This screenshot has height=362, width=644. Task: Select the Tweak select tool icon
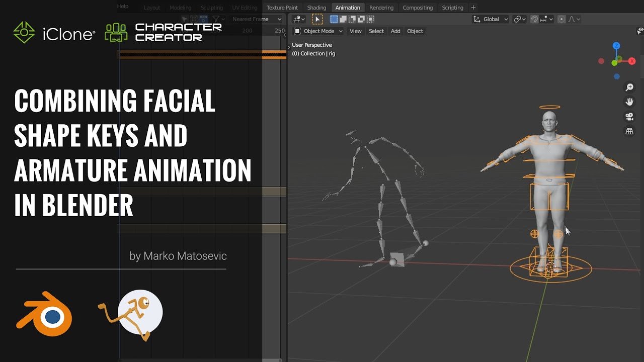pyautogui.click(x=317, y=19)
